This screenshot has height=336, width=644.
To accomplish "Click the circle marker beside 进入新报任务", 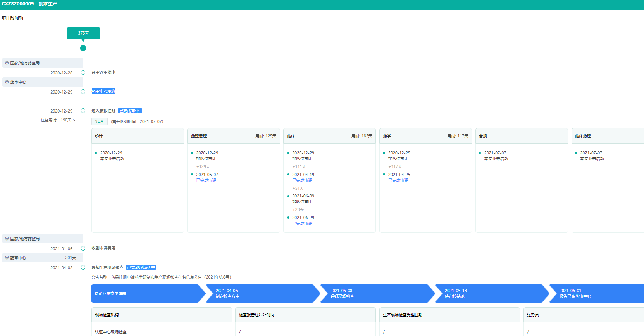I will [83, 111].
